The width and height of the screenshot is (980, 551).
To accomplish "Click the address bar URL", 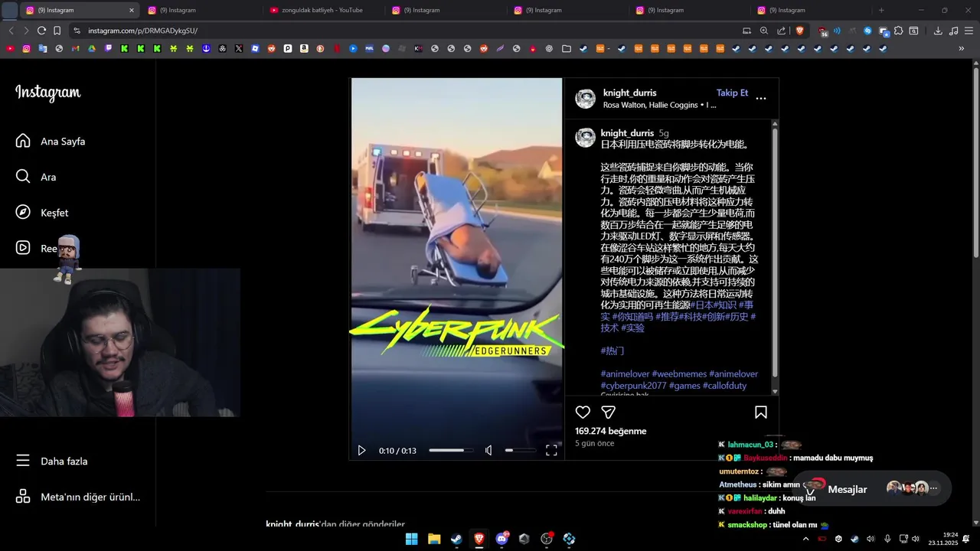I will pos(142,31).
